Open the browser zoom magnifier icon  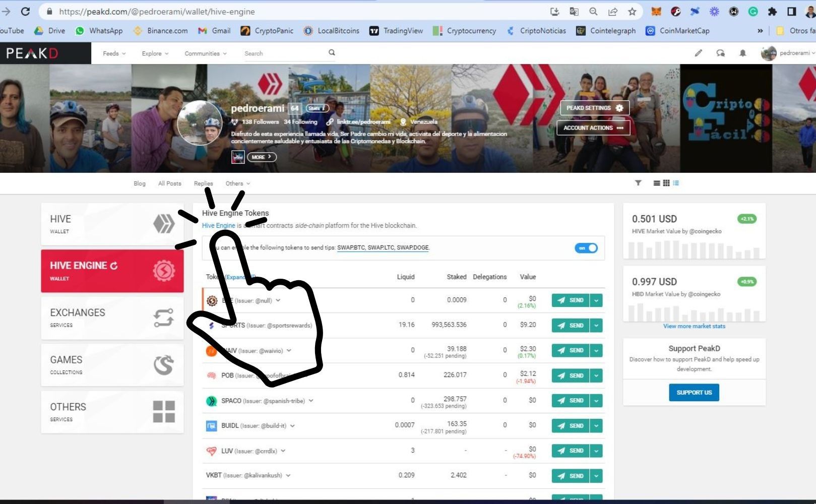click(593, 12)
